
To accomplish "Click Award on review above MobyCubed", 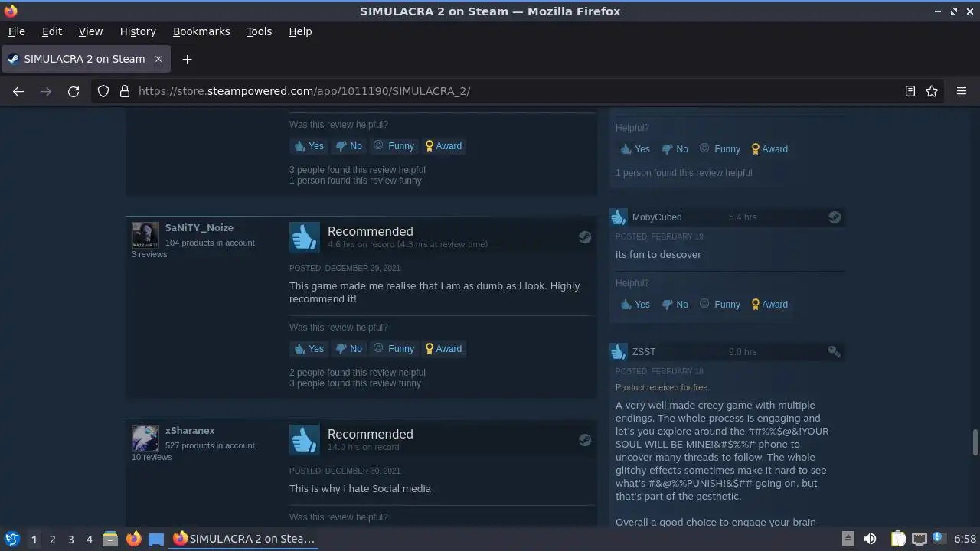I will click(x=770, y=149).
